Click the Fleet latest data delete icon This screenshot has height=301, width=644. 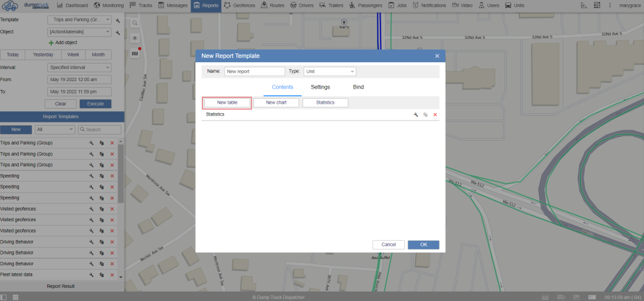pos(112,274)
